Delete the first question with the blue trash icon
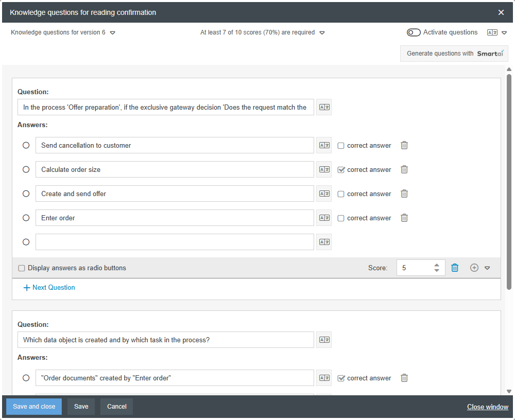Viewport: 515px width, 420px height. pos(455,268)
